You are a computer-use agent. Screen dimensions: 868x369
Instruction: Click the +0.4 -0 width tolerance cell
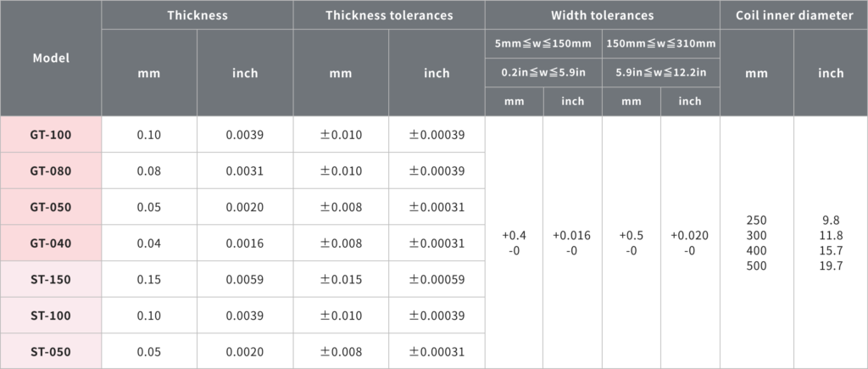[514, 243]
